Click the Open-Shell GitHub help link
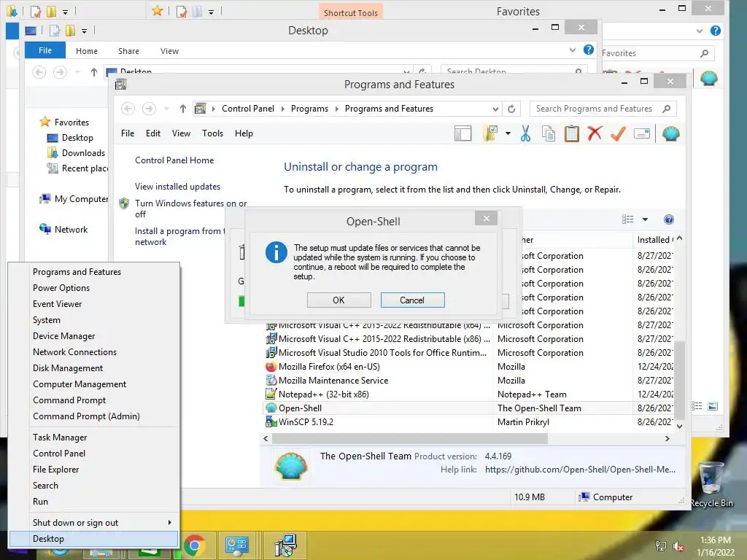This screenshot has height=560, width=747. 580,470
